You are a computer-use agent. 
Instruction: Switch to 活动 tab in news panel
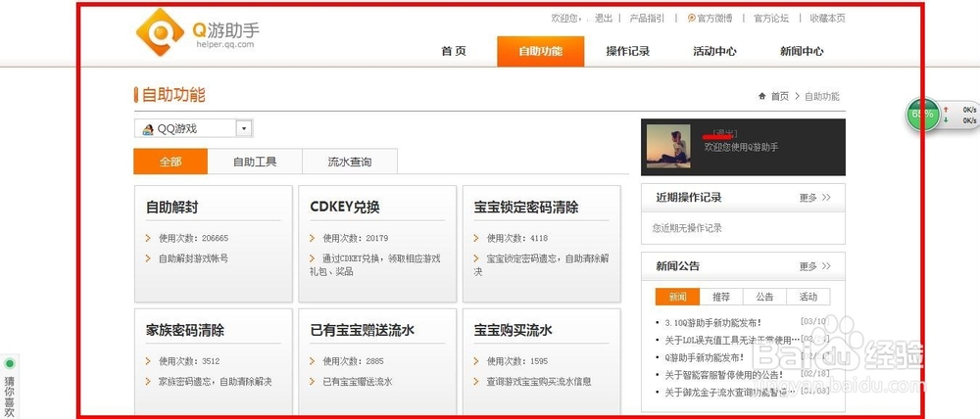808,298
